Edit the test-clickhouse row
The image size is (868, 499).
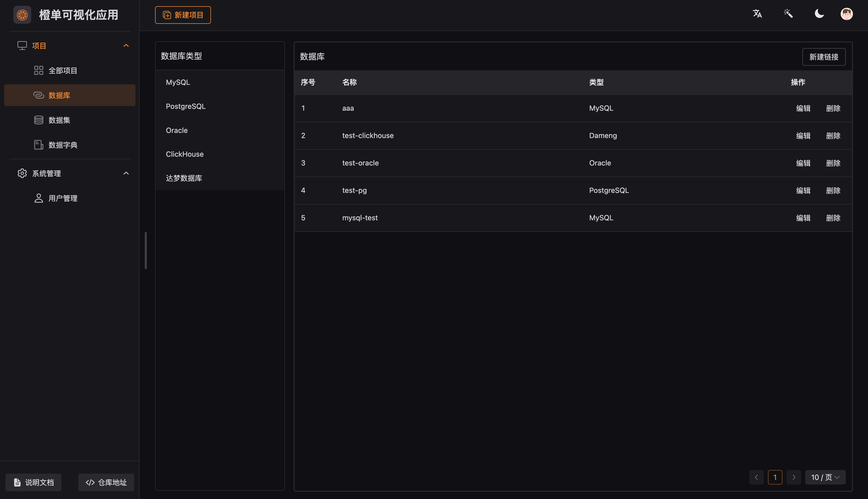click(x=803, y=136)
